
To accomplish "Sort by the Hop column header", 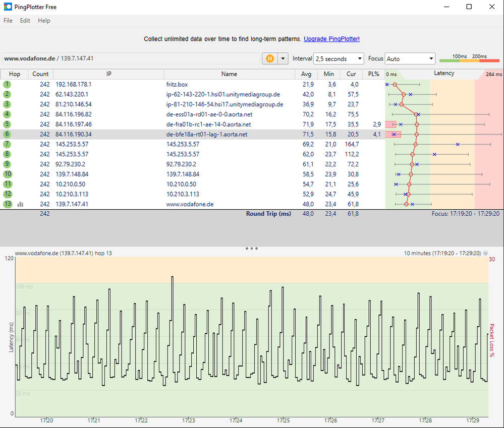I will click(x=15, y=74).
